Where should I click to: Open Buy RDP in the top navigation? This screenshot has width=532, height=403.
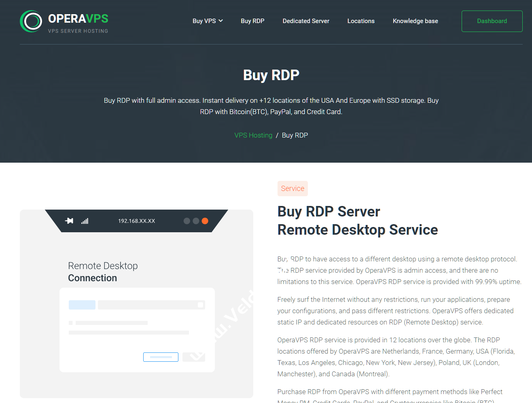tap(252, 21)
